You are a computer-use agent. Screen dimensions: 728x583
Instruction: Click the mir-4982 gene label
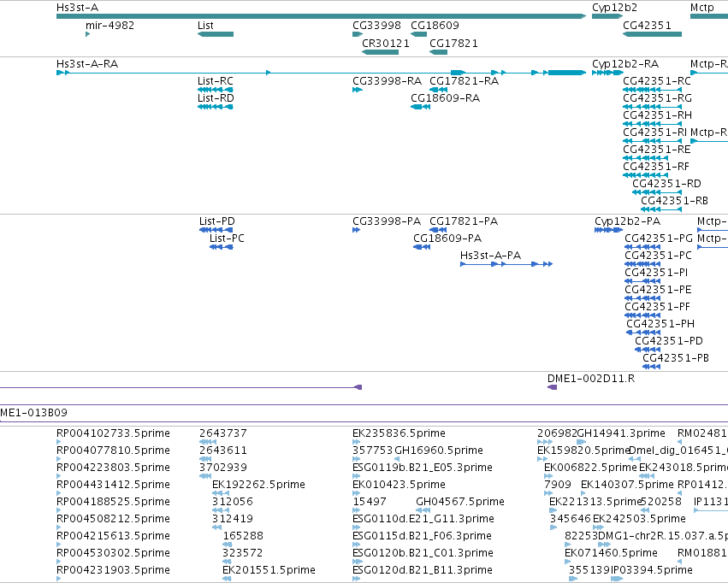click(x=110, y=26)
